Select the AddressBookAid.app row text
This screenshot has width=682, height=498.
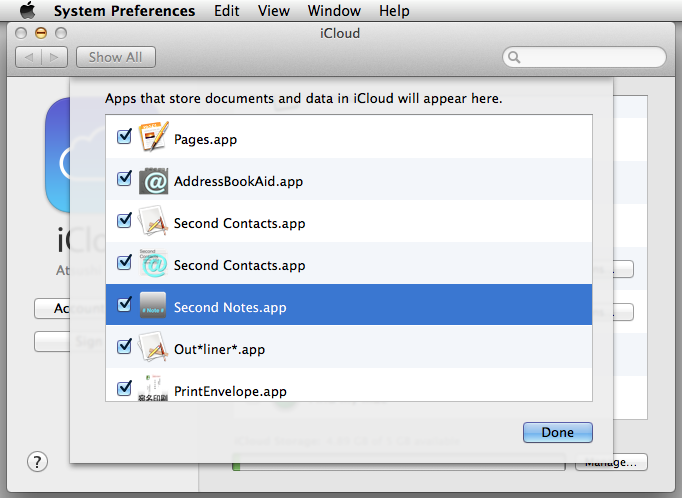coord(238,181)
